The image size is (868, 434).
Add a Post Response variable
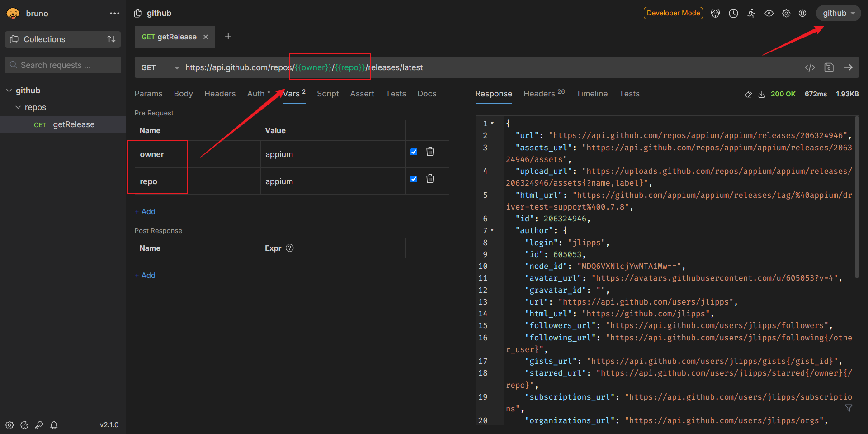tap(145, 275)
